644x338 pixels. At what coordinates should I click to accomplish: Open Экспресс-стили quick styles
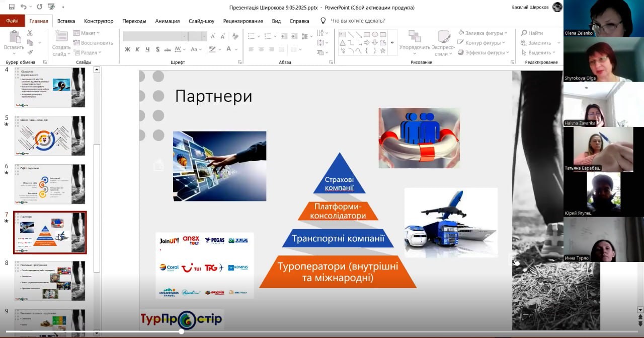tap(443, 43)
